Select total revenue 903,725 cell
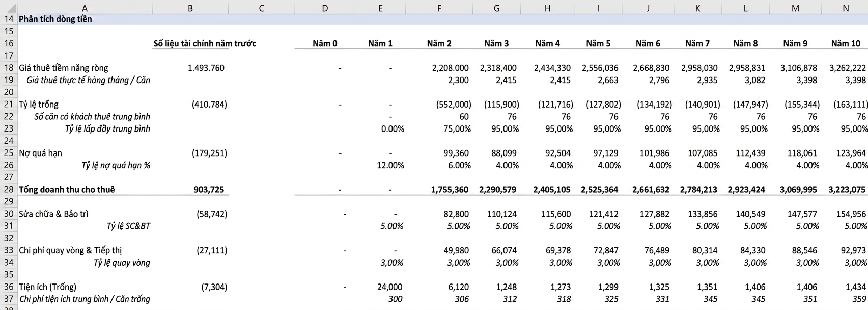The height and width of the screenshot is (310, 868). (x=209, y=189)
